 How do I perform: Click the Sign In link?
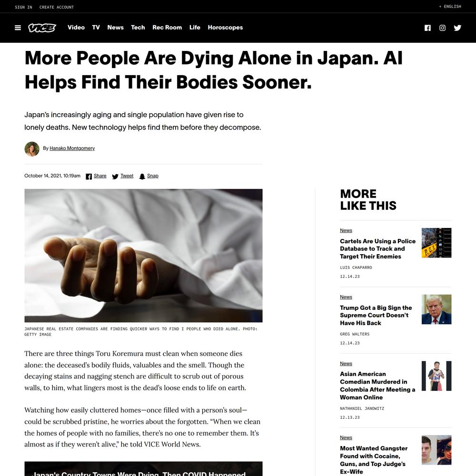(x=23, y=7)
